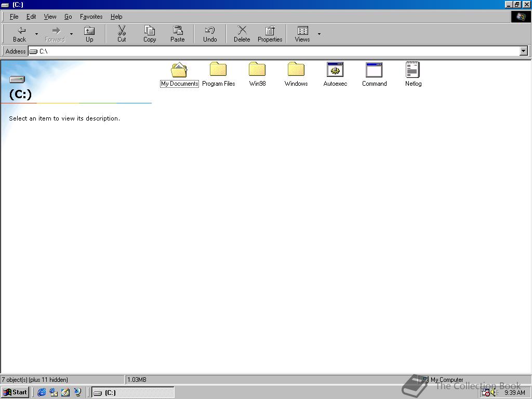The height and width of the screenshot is (399, 532).
Task: Open Properties from the toolbar
Action: click(x=270, y=34)
